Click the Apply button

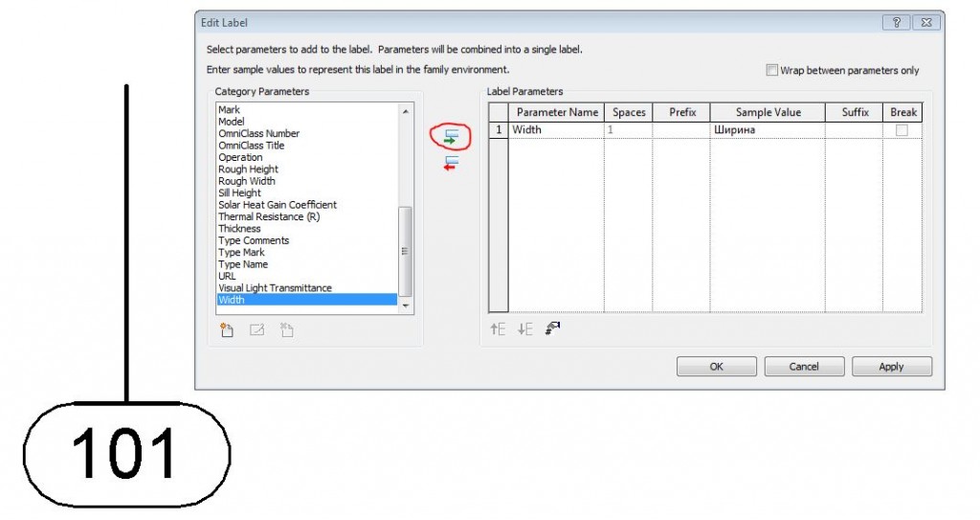[x=891, y=367]
